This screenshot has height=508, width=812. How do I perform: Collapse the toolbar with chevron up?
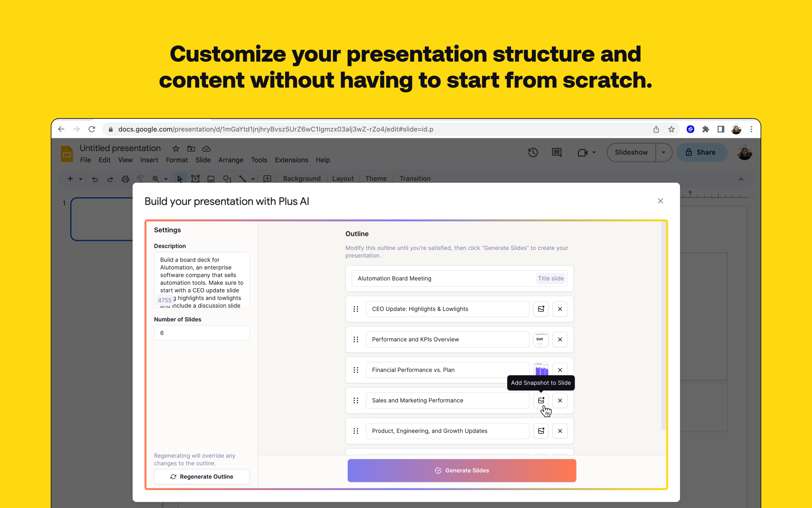tap(741, 179)
